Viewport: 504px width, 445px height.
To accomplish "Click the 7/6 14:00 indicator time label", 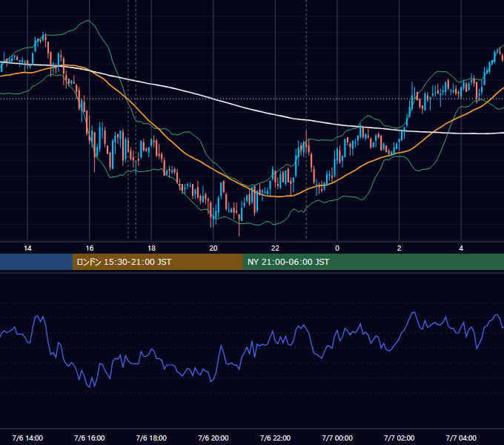I will (27, 438).
